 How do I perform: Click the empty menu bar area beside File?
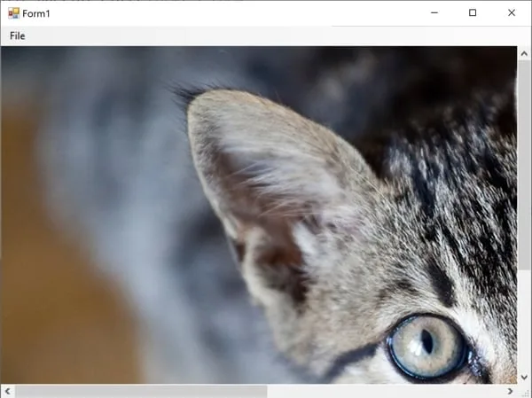[x=266, y=35]
